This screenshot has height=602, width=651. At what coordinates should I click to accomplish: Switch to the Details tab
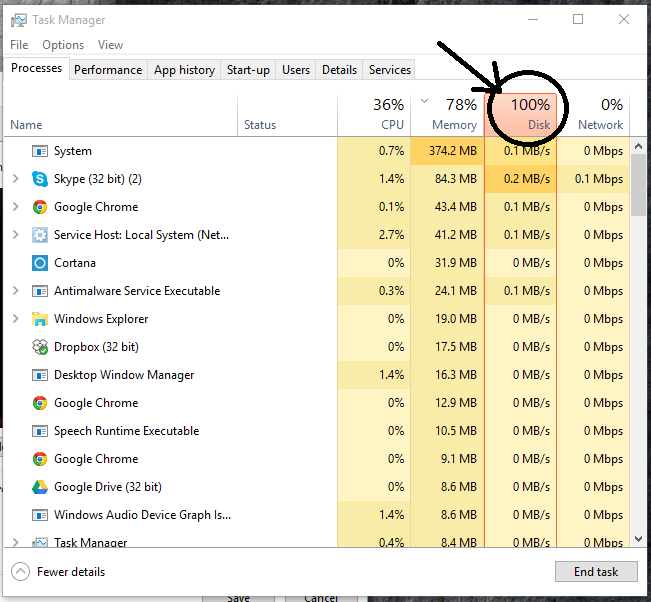pos(339,70)
